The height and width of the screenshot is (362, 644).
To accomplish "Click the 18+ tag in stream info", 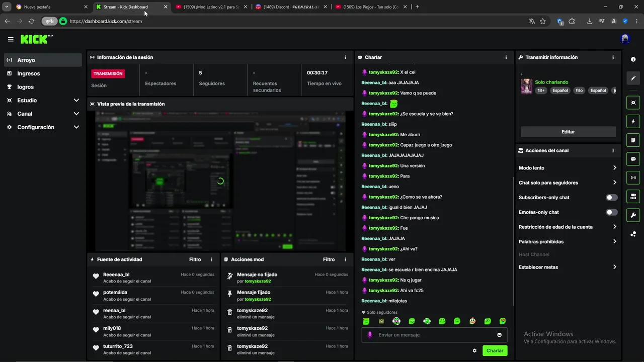I will tap(541, 90).
